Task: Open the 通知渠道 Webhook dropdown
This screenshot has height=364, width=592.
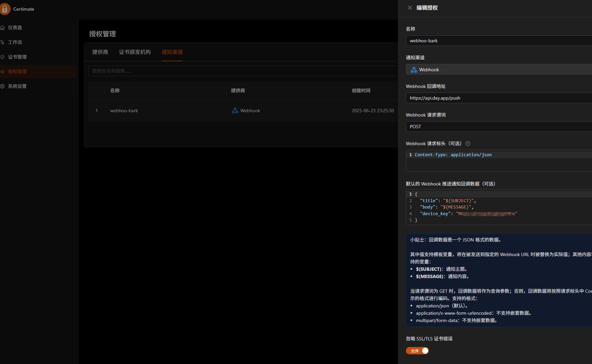Action: [x=499, y=69]
